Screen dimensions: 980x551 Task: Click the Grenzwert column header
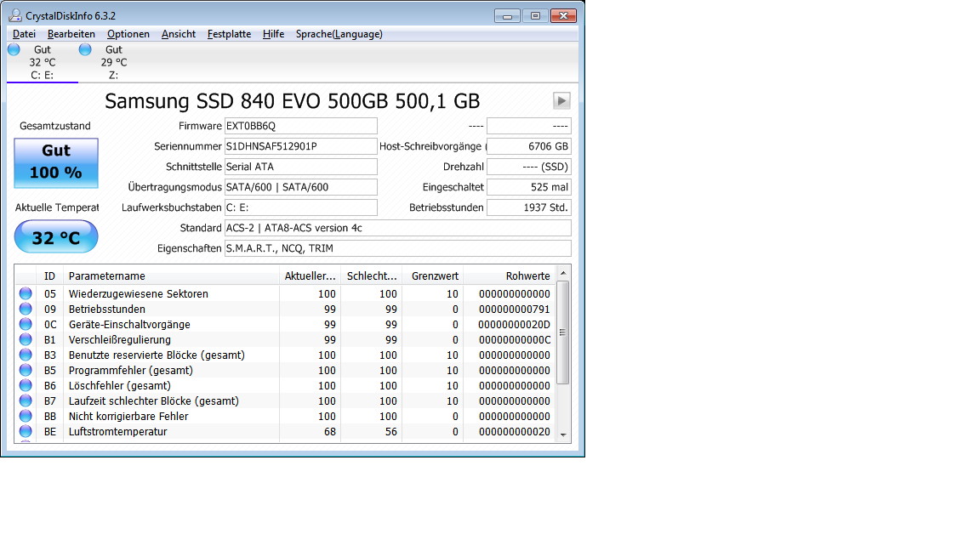point(432,276)
